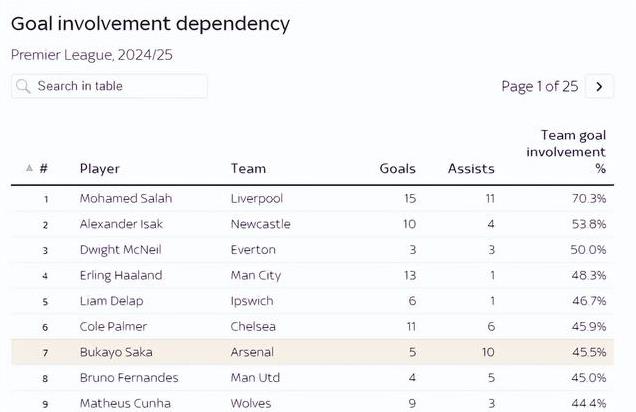Select the Alexander Isak player name

point(121,224)
